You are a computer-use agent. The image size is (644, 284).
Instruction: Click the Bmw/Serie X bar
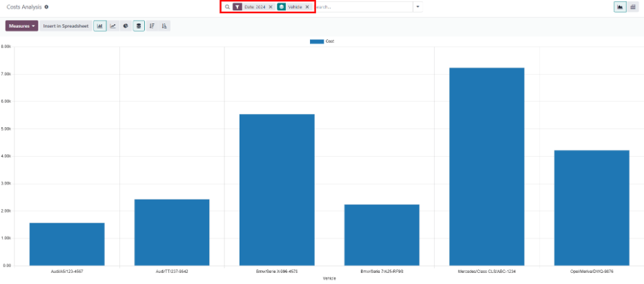pyautogui.click(x=277, y=189)
